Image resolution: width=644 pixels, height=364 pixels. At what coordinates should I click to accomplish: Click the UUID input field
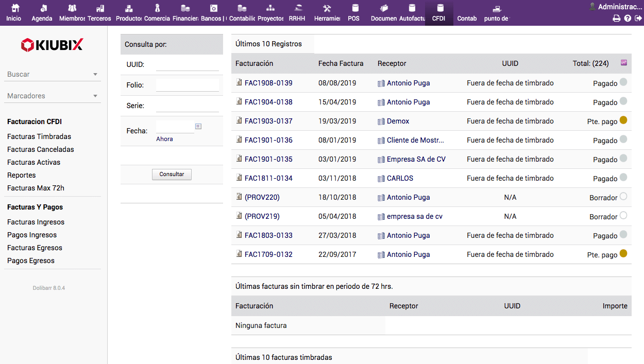(188, 64)
